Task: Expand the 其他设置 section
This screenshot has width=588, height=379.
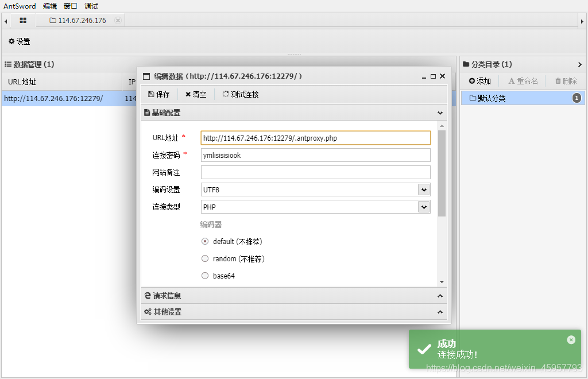Action: [440, 312]
